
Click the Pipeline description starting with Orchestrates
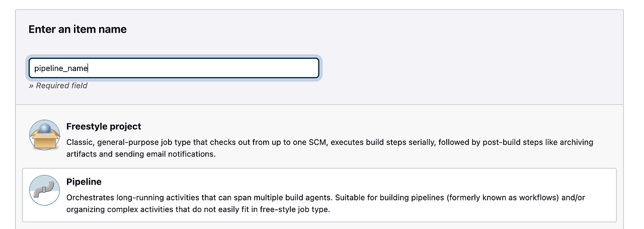(x=326, y=203)
